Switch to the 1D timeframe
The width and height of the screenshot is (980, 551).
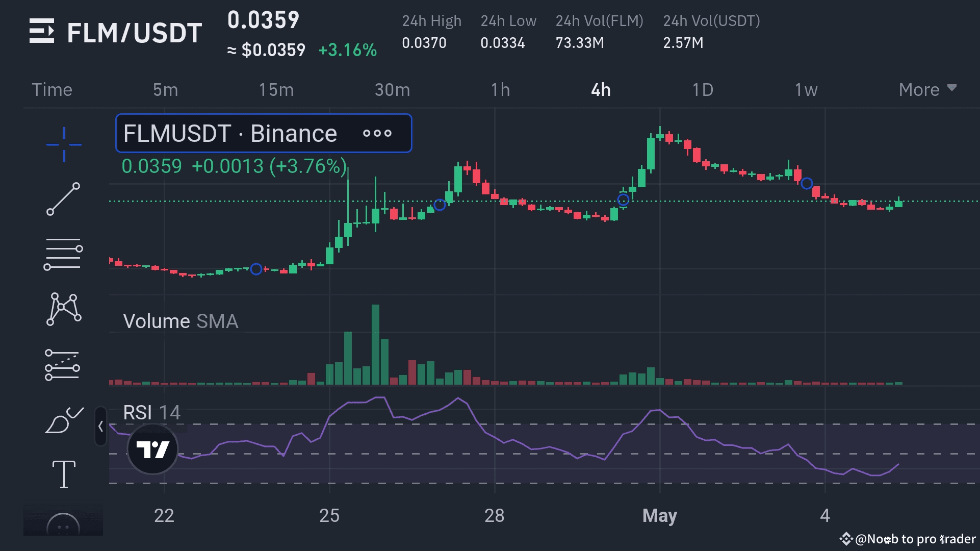point(702,90)
